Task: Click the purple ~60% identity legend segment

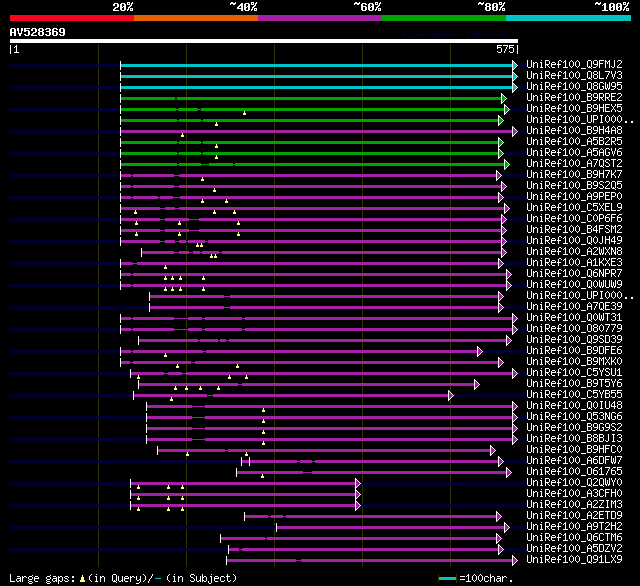Action: (320, 18)
